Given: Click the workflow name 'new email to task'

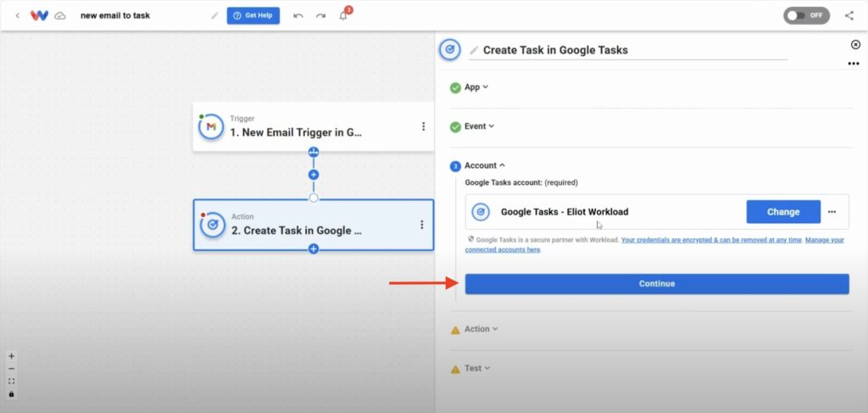Looking at the screenshot, I should point(115,15).
